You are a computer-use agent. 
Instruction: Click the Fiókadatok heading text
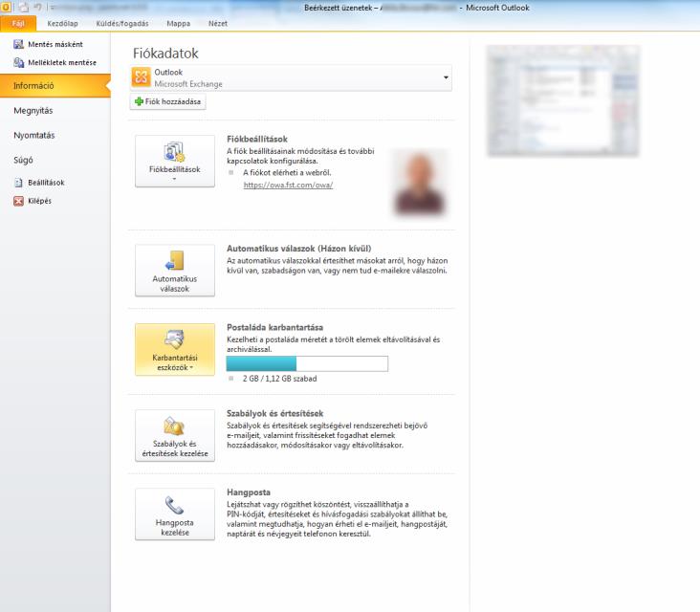[x=165, y=54]
